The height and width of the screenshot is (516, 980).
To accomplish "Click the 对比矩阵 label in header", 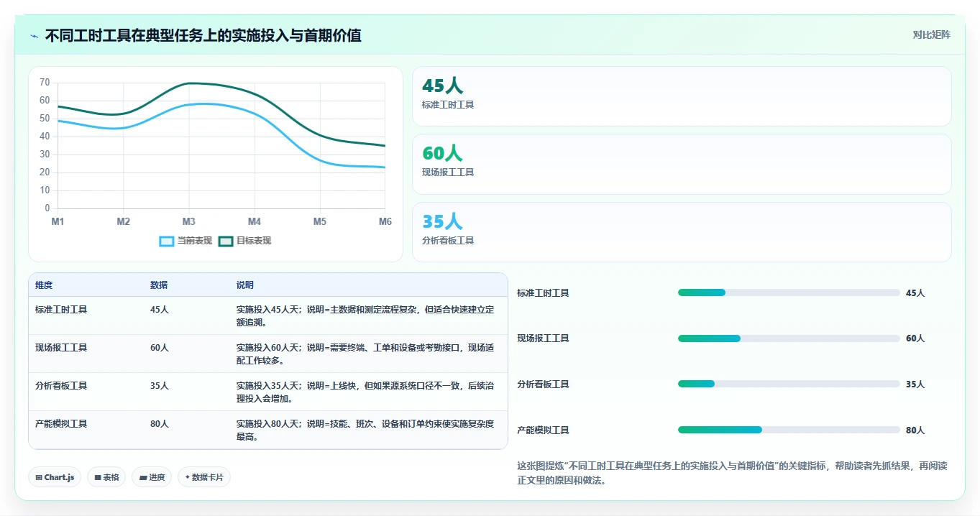I will coord(931,35).
